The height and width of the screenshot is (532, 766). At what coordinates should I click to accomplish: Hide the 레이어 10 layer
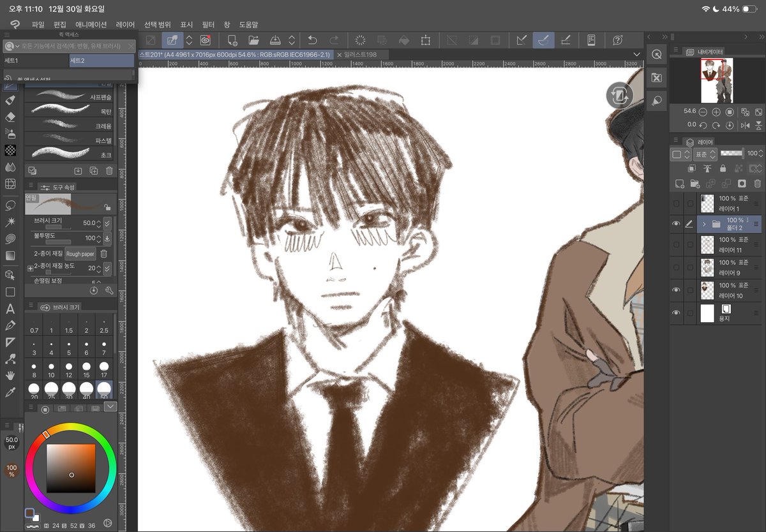click(676, 290)
